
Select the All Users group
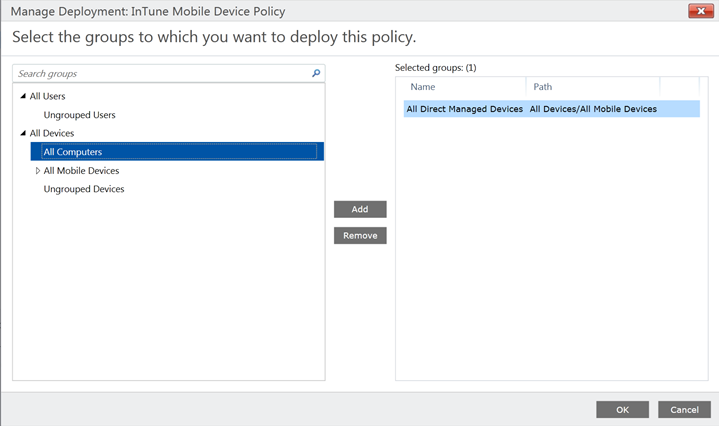click(47, 96)
